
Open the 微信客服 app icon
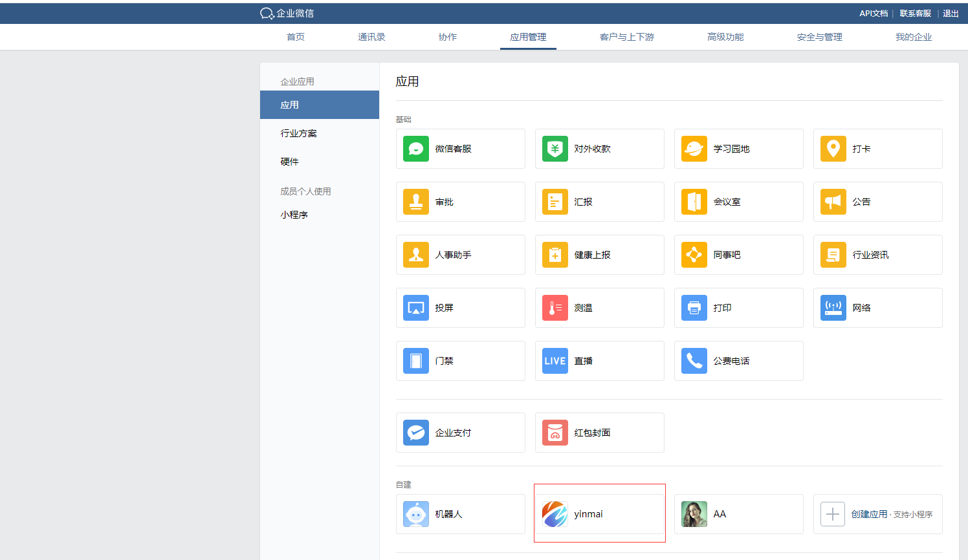(x=415, y=149)
